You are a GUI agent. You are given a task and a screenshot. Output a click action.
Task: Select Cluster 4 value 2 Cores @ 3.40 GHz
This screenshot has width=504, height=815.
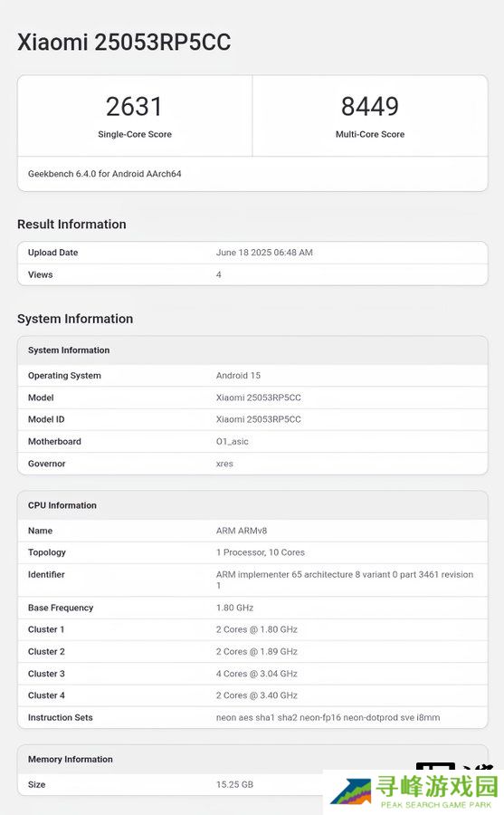click(257, 695)
